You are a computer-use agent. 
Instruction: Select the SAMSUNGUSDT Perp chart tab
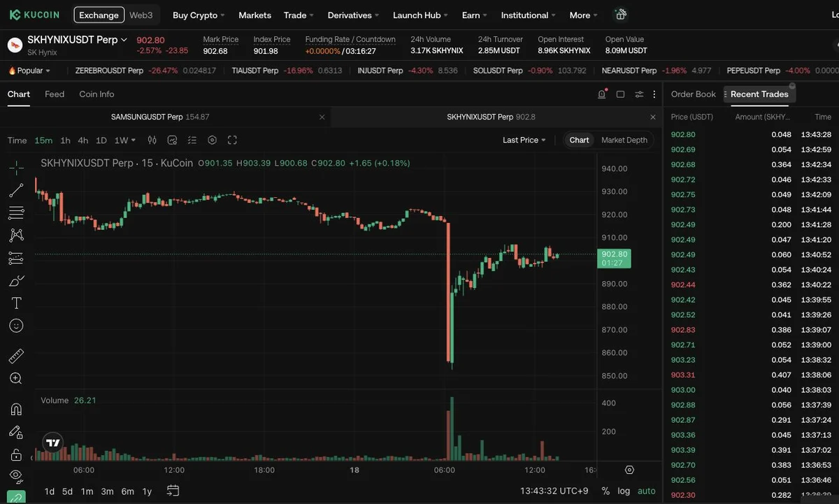click(x=160, y=117)
